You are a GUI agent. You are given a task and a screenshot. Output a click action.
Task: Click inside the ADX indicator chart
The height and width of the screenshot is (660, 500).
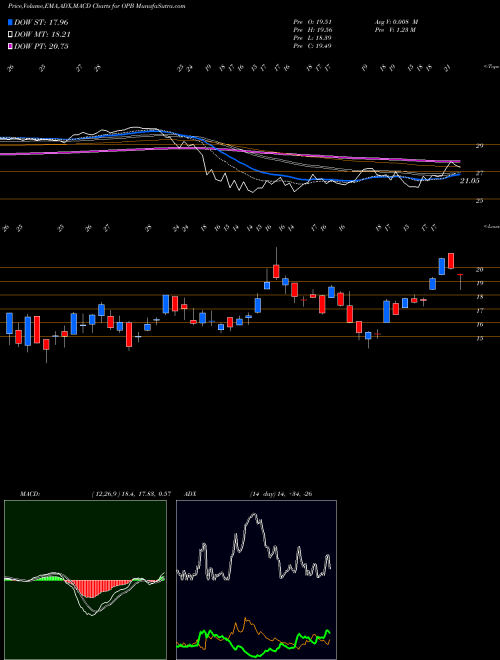pyautogui.click(x=256, y=580)
